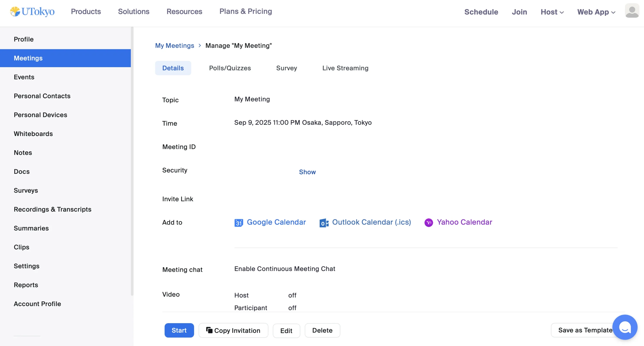Expand the Host dropdown menu

click(x=552, y=12)
